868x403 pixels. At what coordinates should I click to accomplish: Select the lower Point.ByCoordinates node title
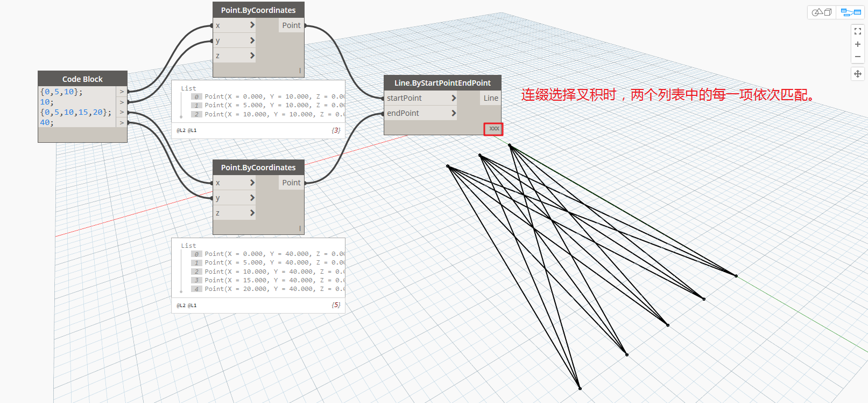coord(258,167)
